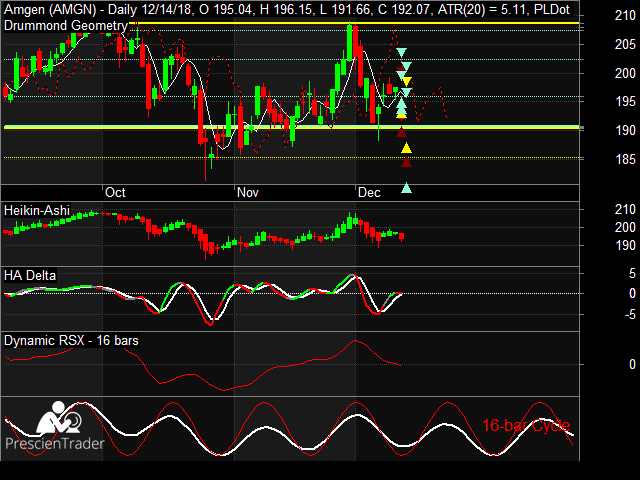Click the 205 price label on main chart axis
The image size is (640, 480).
click(x=625, y=44)
